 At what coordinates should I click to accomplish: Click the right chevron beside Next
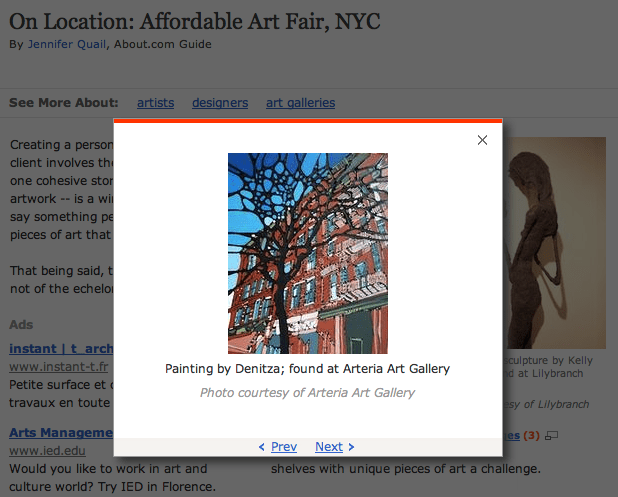[x=351, y=447]
